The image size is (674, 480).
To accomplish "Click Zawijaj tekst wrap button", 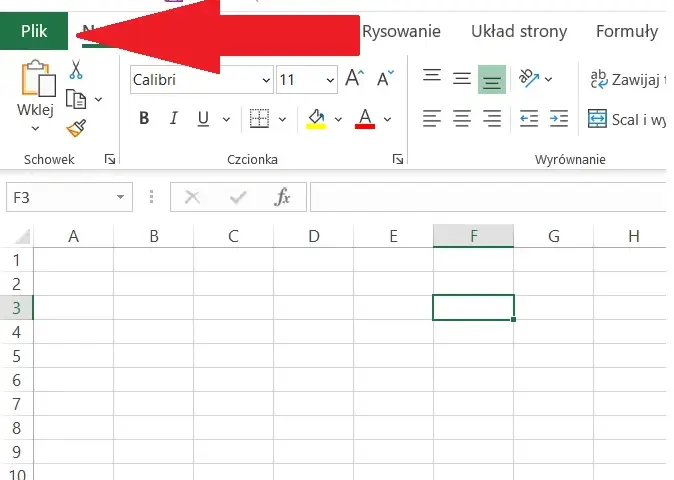I will (x=628, y=79).
